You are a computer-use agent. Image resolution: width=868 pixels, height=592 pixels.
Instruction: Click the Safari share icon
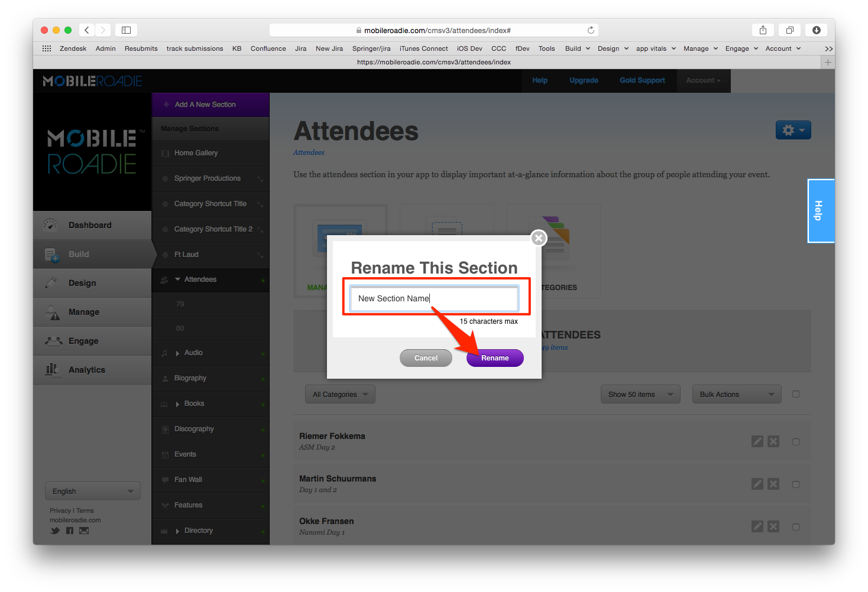763,30
